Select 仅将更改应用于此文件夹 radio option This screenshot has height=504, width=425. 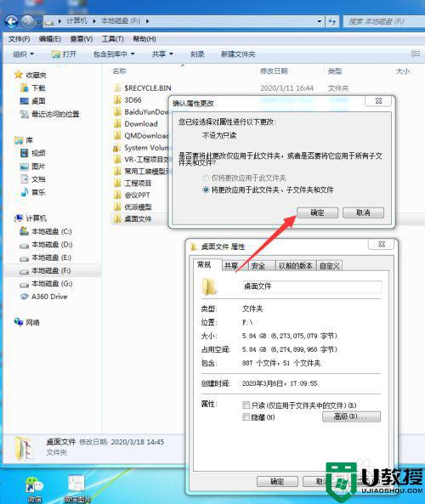(206, 178)
